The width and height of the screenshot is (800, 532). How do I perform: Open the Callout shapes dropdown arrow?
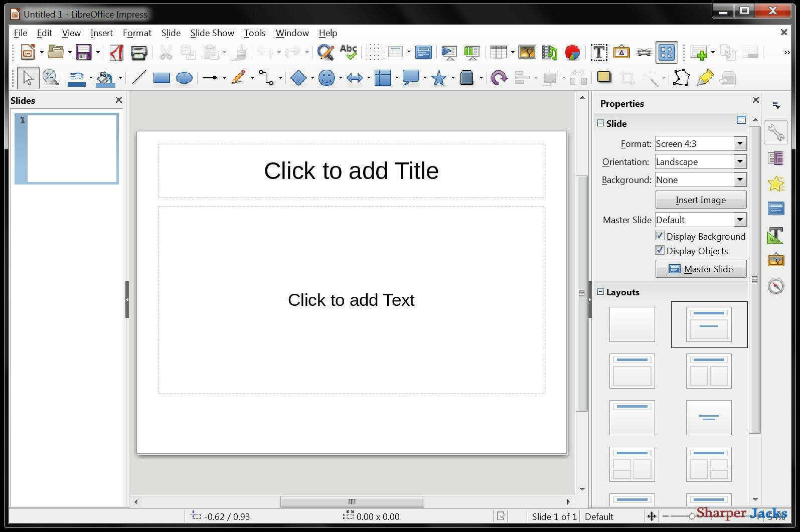pyautogui.click(x=425, y=78)
